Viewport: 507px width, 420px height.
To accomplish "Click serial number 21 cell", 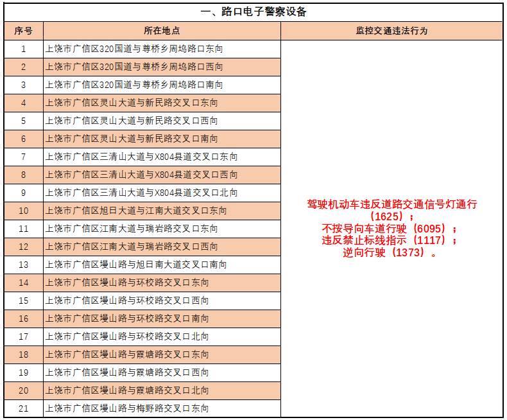I will [x=23, y=408].
